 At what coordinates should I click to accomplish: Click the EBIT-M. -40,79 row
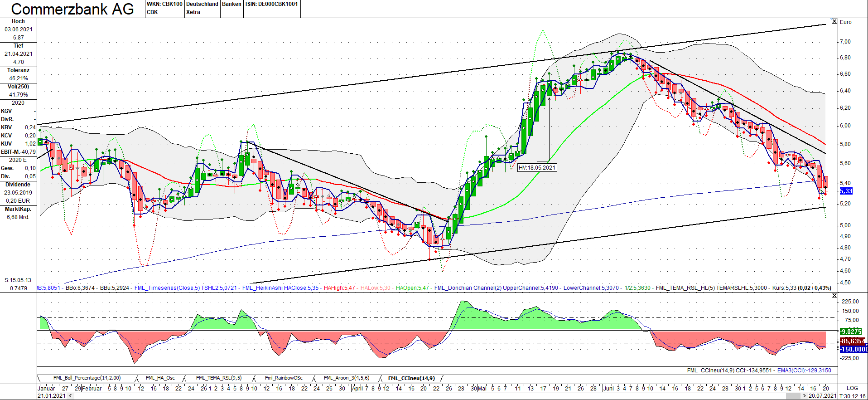(x=19, y=152)
